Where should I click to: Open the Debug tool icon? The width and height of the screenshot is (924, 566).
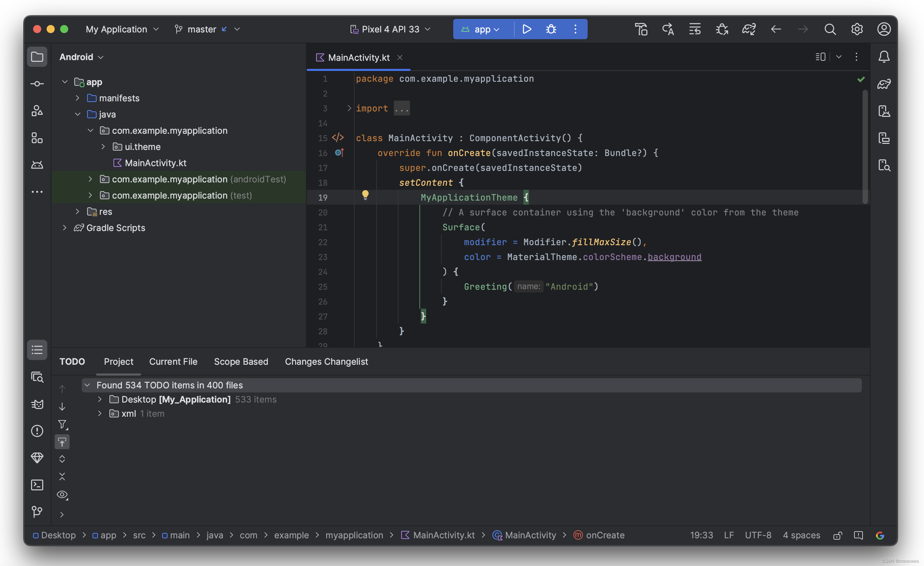point(550,29)
